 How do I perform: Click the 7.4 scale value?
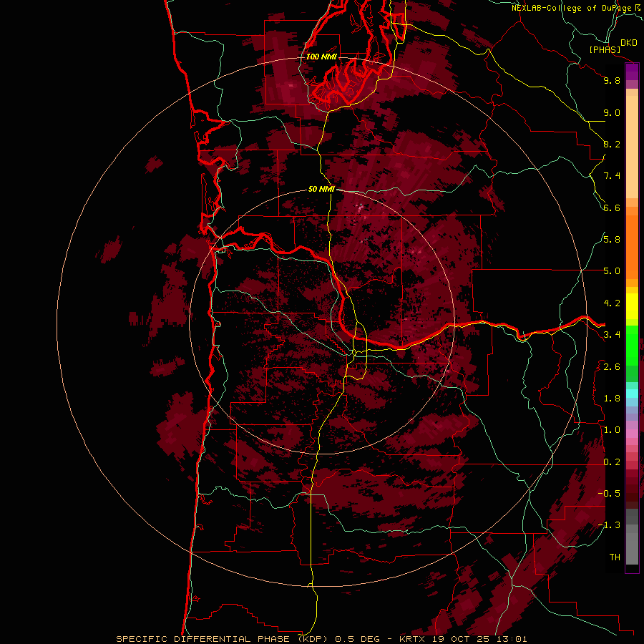[x=612, y=176]
